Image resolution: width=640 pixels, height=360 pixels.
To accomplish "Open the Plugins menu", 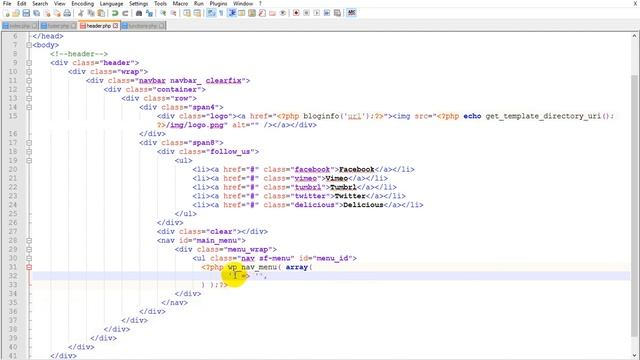I will [x=218, y=3].
